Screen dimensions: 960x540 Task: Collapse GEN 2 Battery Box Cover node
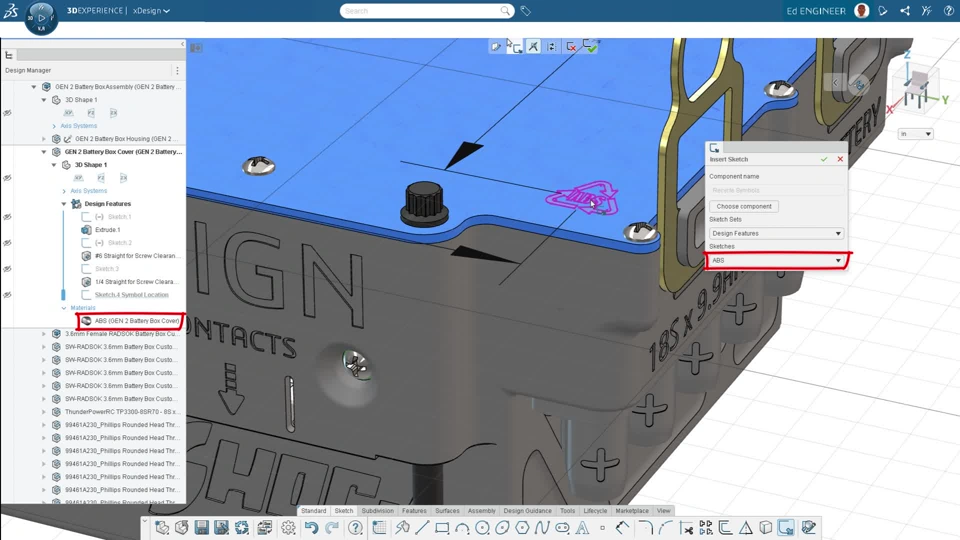click(x=43, y=152)
